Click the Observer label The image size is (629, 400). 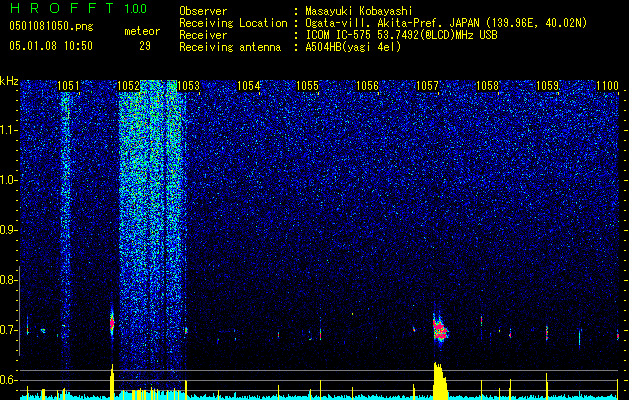(x=203, y=11)
